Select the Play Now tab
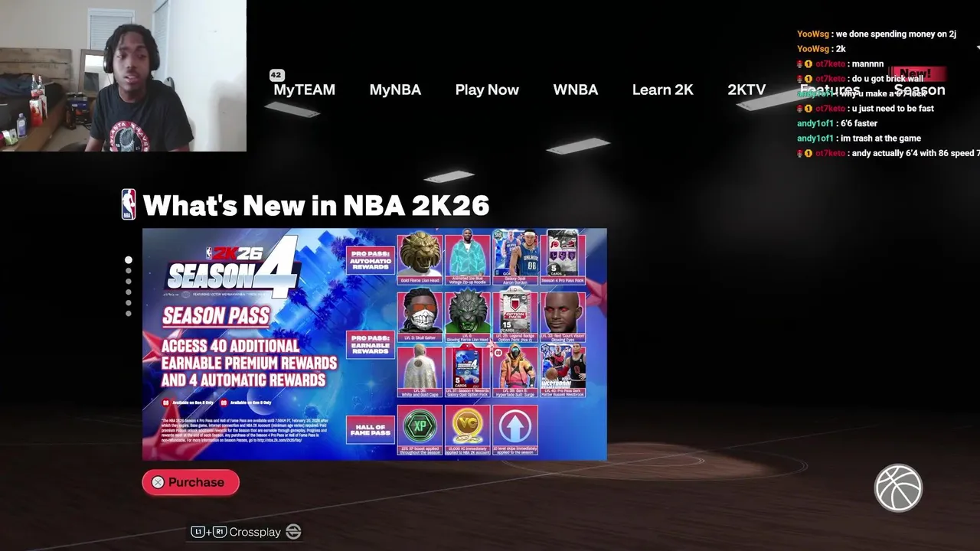 tap(487, 90)
